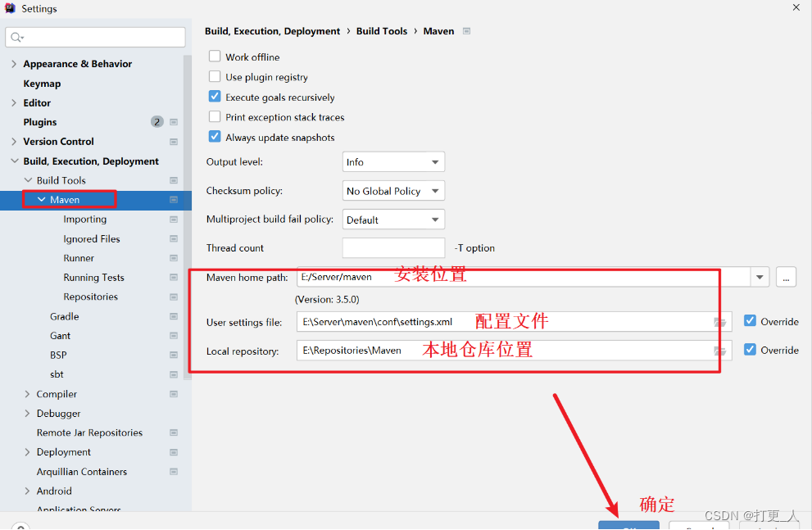This screenshot has height=530, width=812.
Task: Click the search magnifier icon in the settings search box
Action: pyautogui.click(x=16, y=37)
